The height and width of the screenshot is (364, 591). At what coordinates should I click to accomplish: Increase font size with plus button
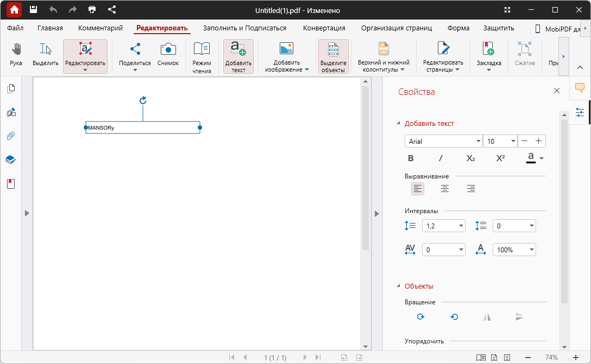tap(539, 141)
